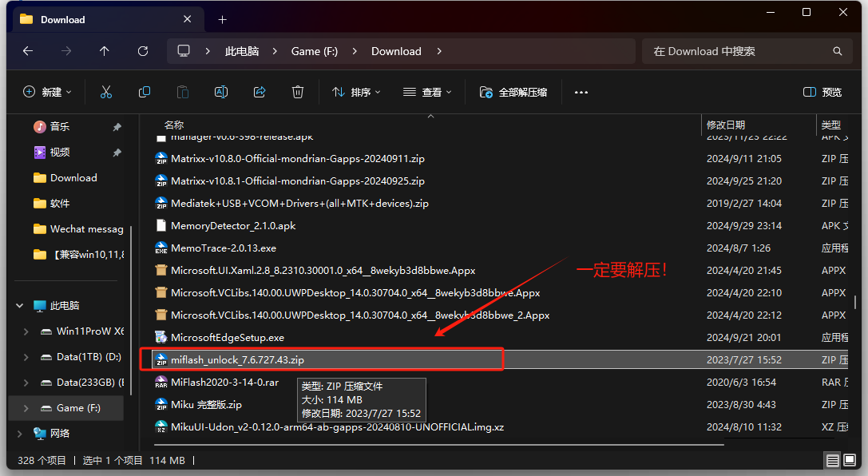Go up one directory level
This screenshot has width=868, height=476.
point(105,51)
